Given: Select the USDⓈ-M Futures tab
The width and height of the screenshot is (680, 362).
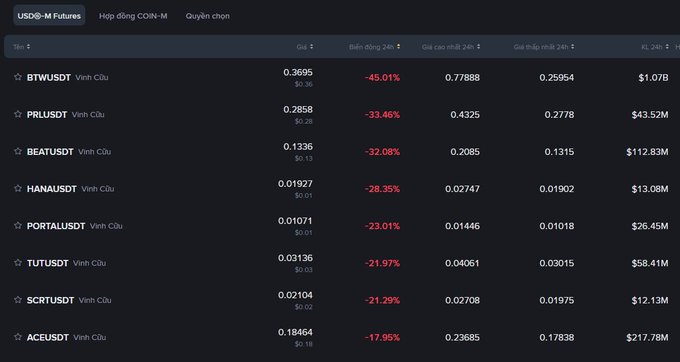Looking at the screenshot, I should point(49,16).
